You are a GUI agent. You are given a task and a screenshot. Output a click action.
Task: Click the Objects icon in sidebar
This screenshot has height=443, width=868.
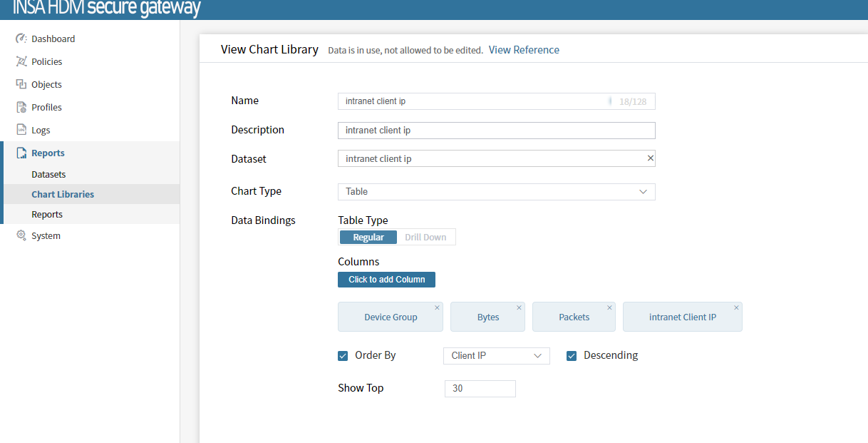21,84
